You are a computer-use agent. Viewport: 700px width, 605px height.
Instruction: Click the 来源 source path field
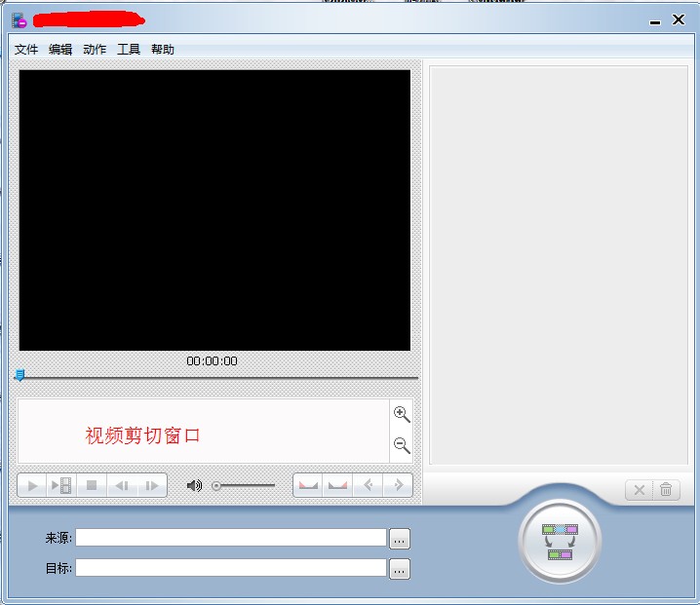click(231, 538)
